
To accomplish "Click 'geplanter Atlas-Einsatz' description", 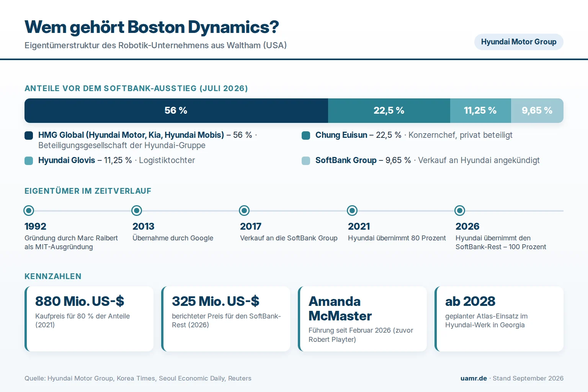I will pos(486,320).
